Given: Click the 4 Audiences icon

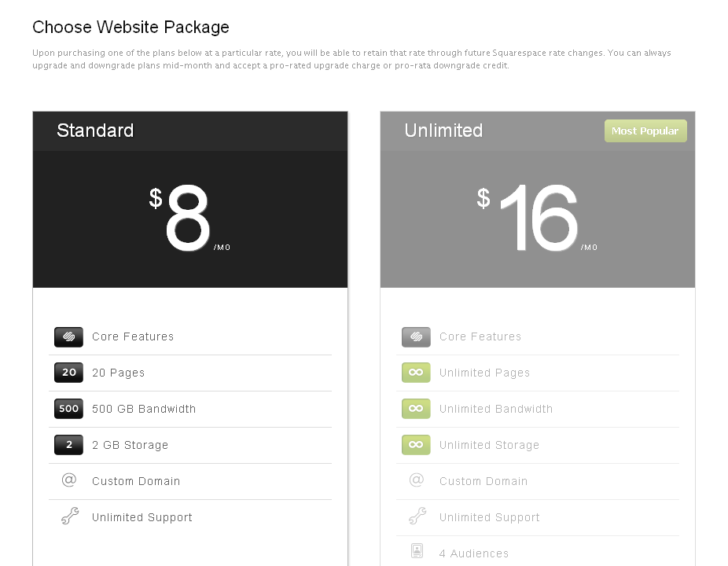Looking at the screenshot, I should 417,552.
